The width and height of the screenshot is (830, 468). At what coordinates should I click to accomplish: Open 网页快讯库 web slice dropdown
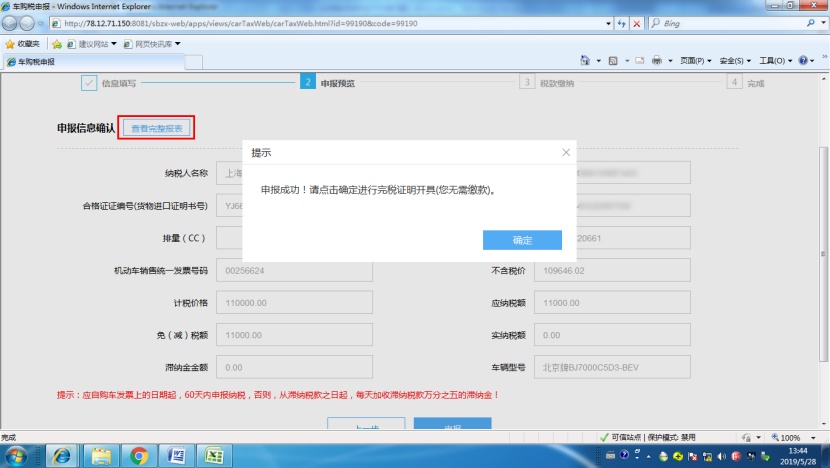click(x=152, y=44)
